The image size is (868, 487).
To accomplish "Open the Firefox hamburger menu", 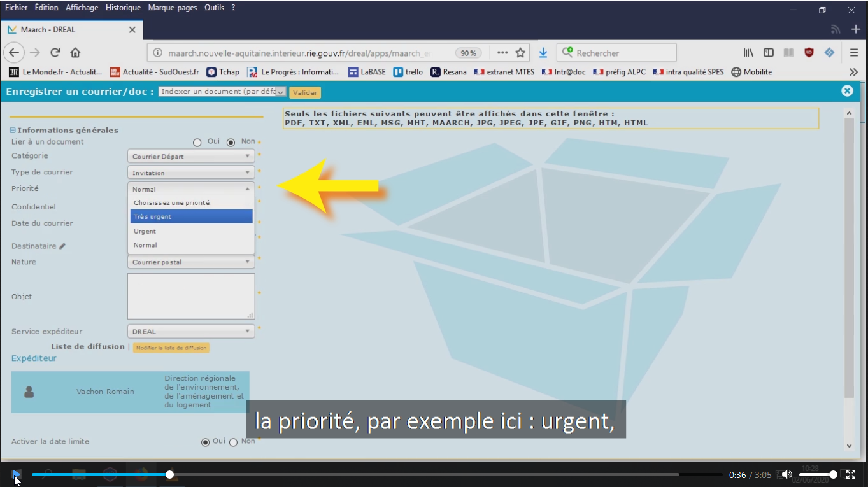I will click(854, 53).
